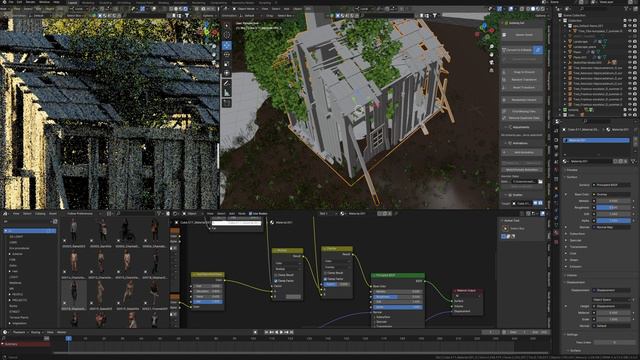The height and width of the screenshot is (360, 640).
Task: Toggle camera view gizmo in right viewport
Action: [491, 62]
